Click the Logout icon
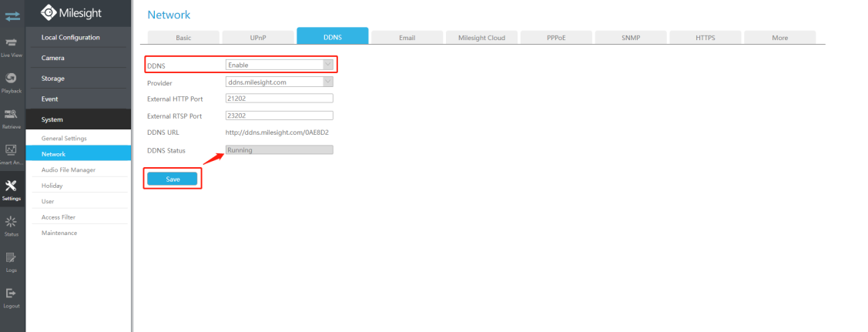The image size is (868, 332). 12,293
